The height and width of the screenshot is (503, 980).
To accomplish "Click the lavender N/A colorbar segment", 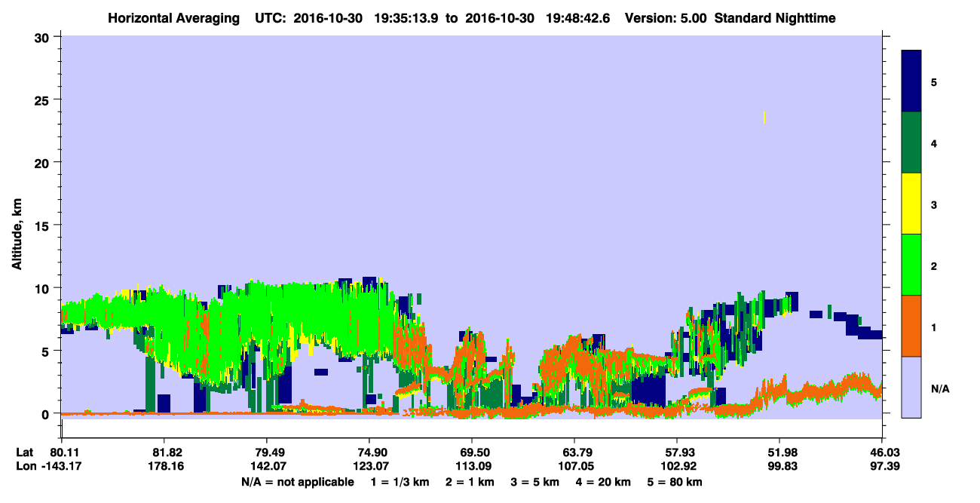I will click(x=911, y=387).
